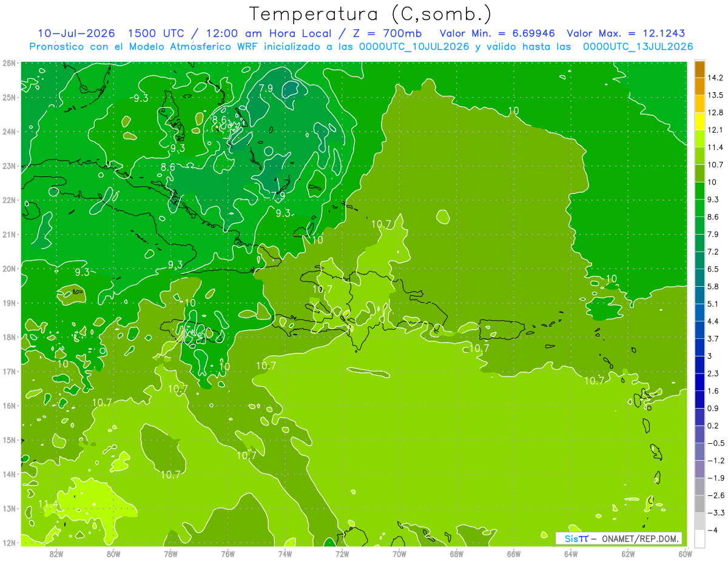Click the Puerto Rico island outline
Viewport: 728px width, 562px height.
click(x=502, y=329)
